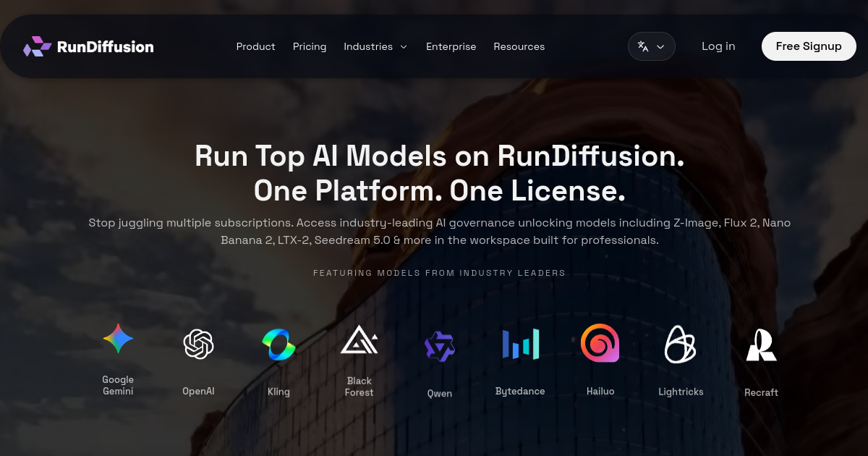Open the Product menu item
Viewport: 868px width, 456px height.
(256, 46)
